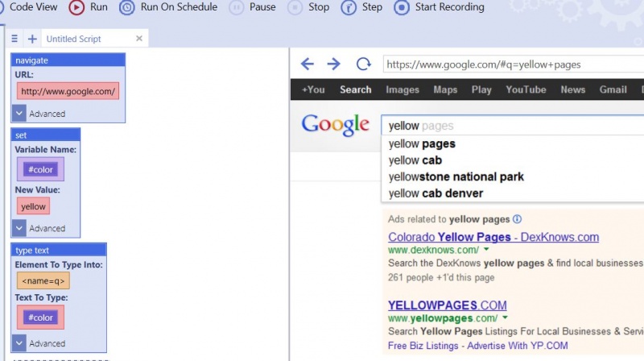
Task: Close the Untitled Script tab
Action: (x=139, y=38)
